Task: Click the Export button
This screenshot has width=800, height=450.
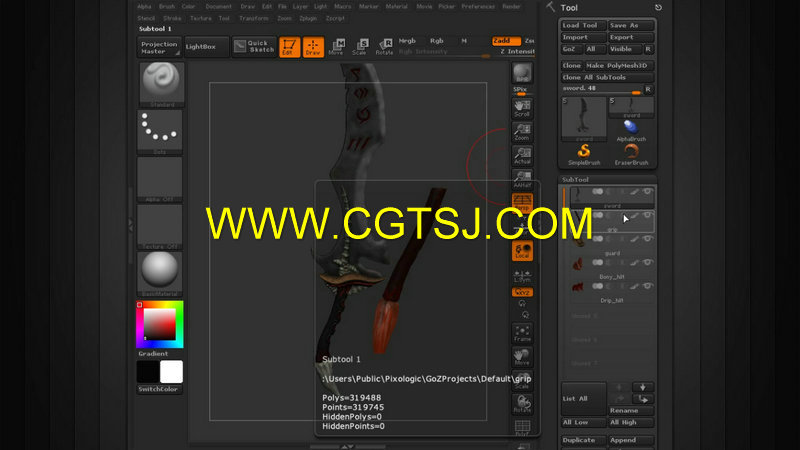Action: pyautogui.click(x=631, y=37)
